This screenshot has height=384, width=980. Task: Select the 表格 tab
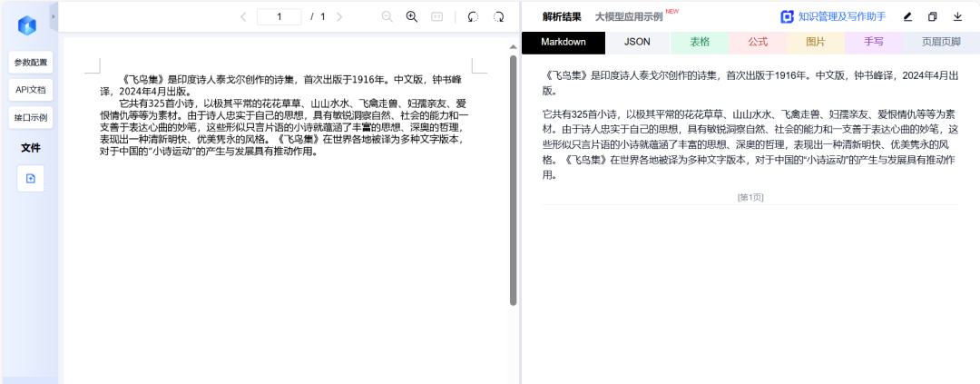click(700, 43)
